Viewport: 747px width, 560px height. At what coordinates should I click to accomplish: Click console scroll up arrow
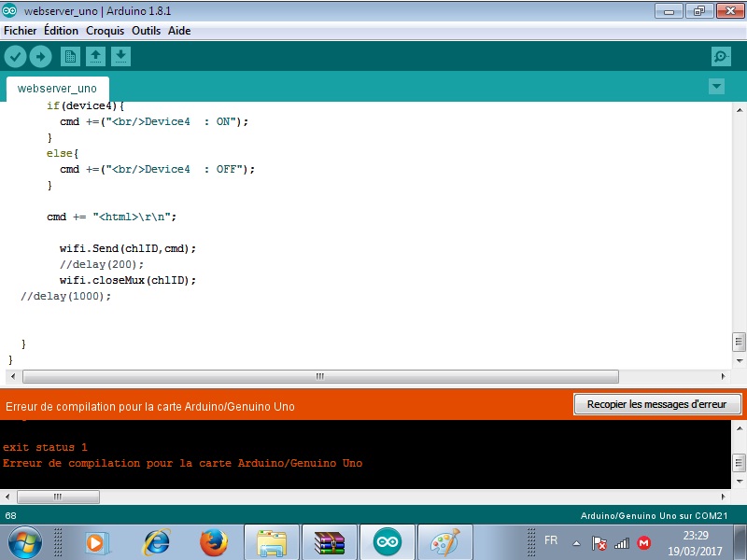(740, 428)
